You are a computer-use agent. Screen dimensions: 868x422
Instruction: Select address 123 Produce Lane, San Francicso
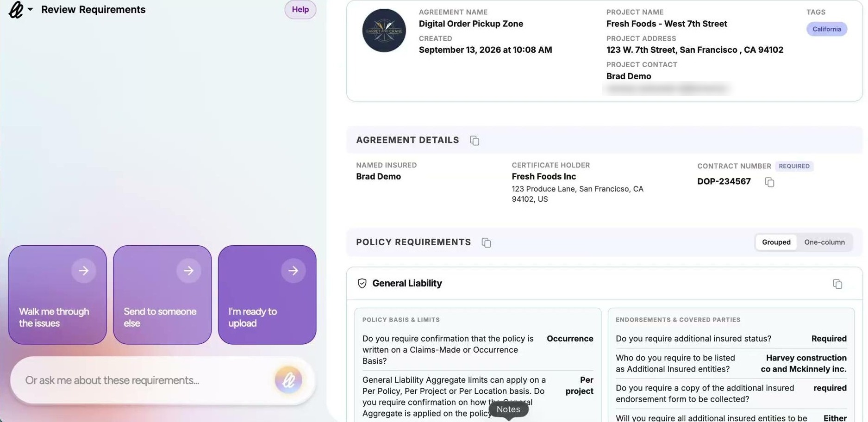(x=577, y=194)
